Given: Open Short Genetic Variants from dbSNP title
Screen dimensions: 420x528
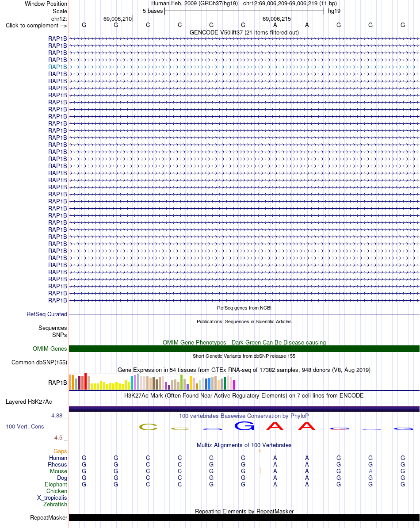Looking at the screenshot, I should tap(244, 356).
